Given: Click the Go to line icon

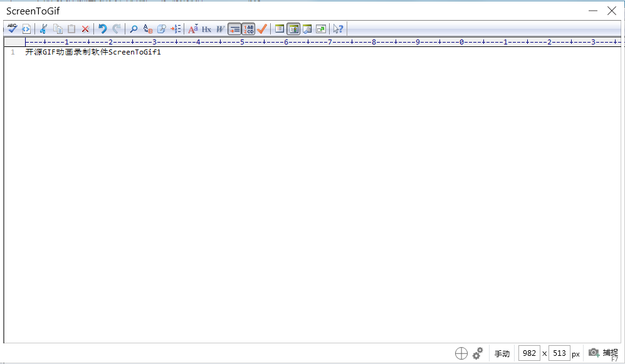Looking at the screenshot, I should coord(176,29).
